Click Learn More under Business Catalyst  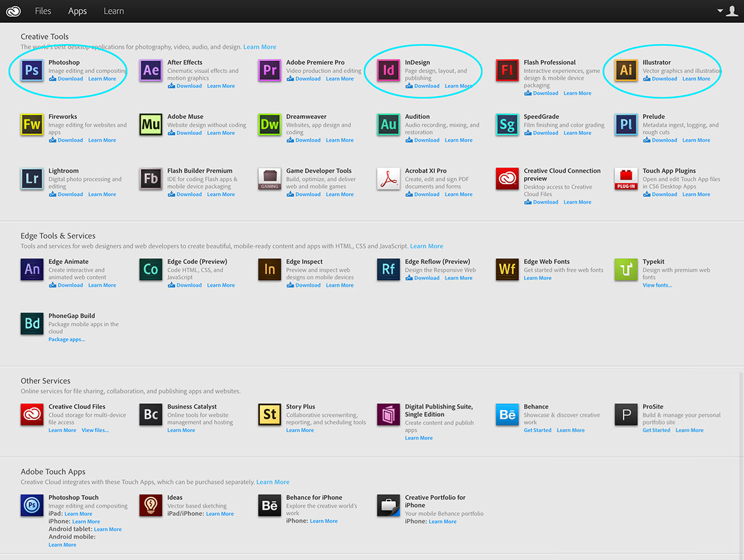point(181,430)
